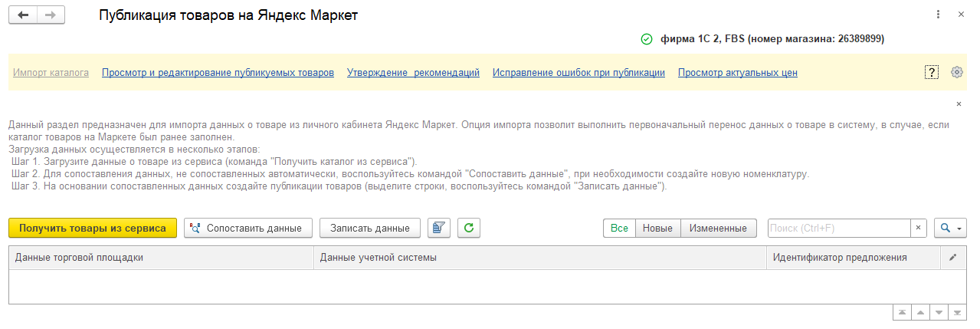The width and height of the screenshot is (980, 329).
Task: Click Получить товары из сервиса button
Action: pyautogui.click(x=93, y=228)
